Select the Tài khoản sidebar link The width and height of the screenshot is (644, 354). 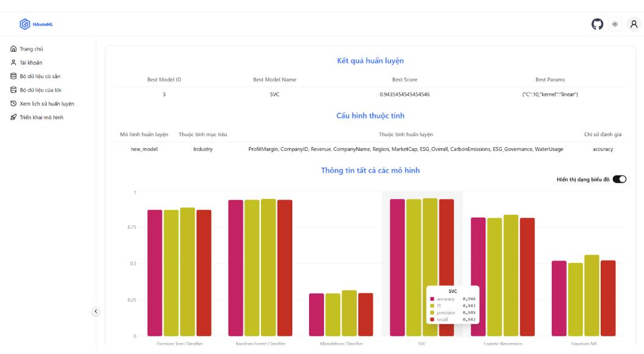click(x=31, y=62)
